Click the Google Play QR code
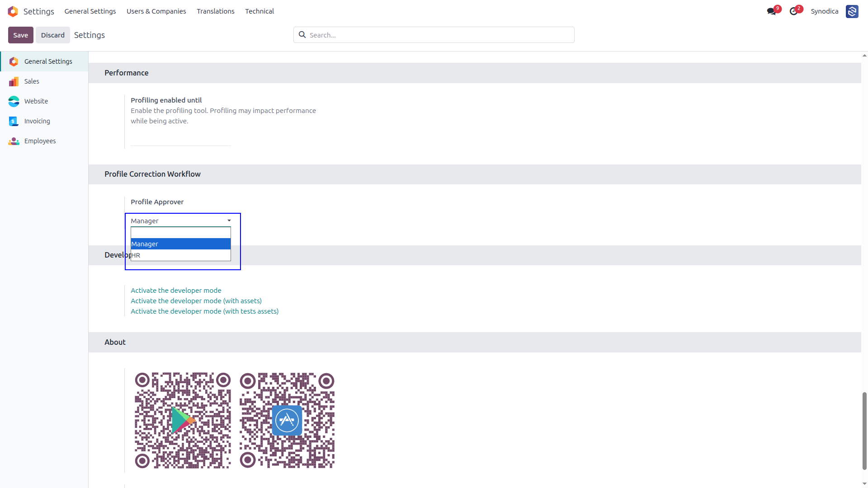 (x=183, y=420)
